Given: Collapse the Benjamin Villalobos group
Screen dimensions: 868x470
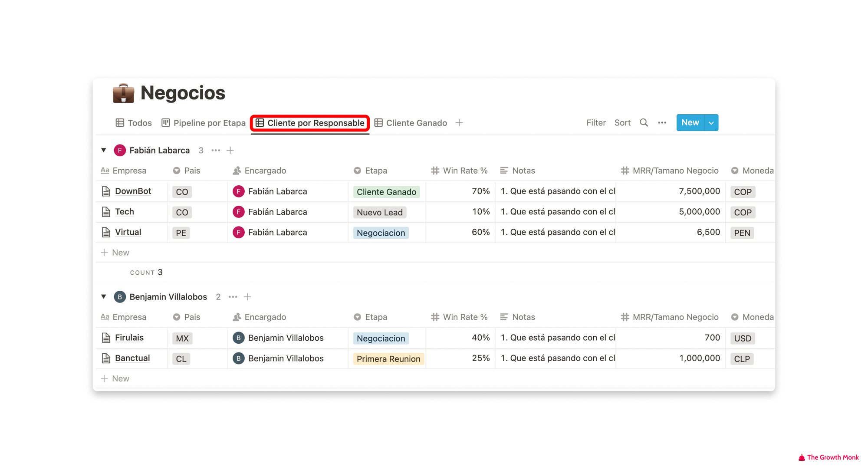Looking at the screenshot, I should coord(104,297).
